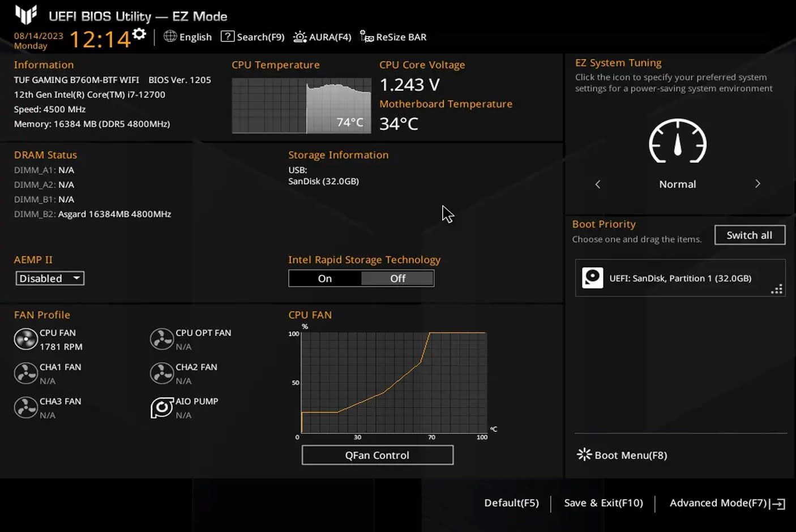Open QFan Control
This screenshot has width=796, height=532.
coord(377,455)
